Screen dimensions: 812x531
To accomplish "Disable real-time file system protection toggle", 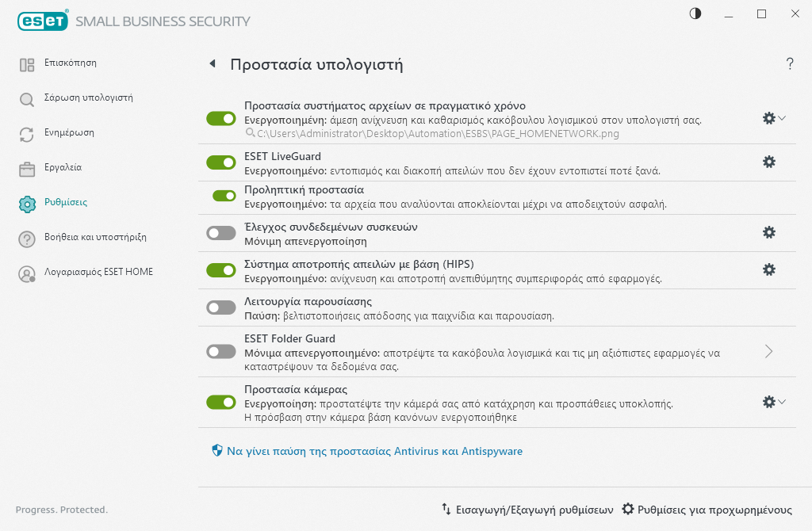I will click(221, 118).
